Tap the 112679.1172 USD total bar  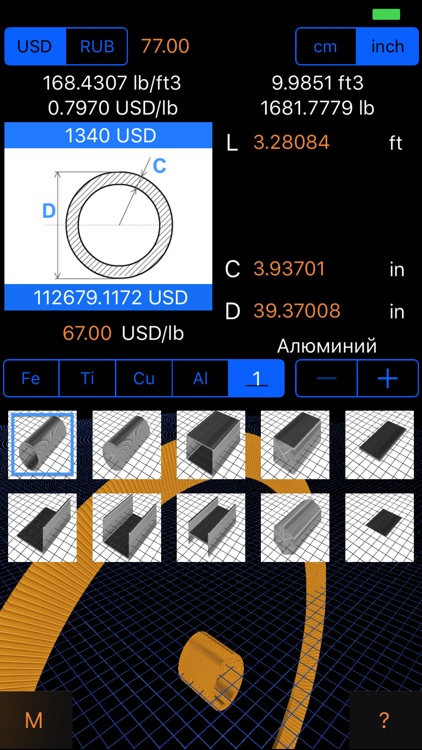108,298
